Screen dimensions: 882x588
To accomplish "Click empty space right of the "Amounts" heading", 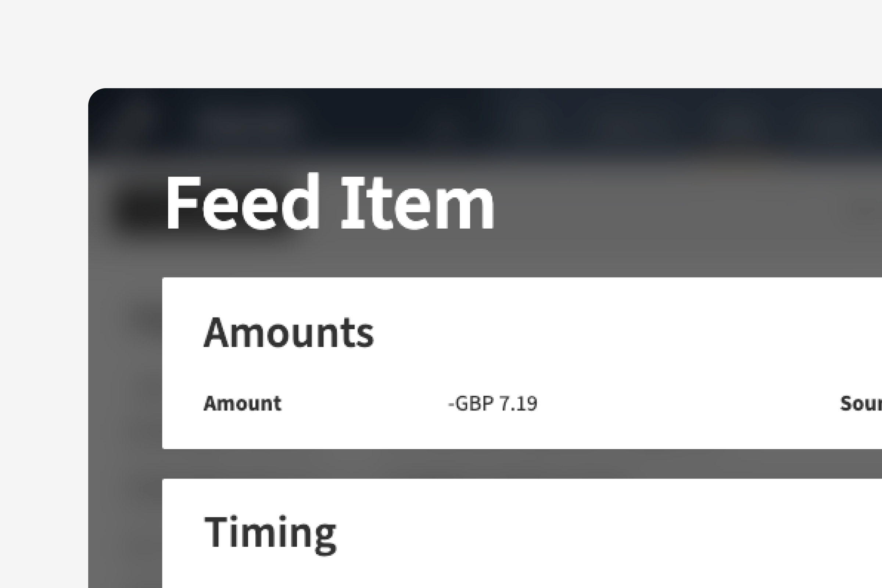I will [x=600, y=333].
